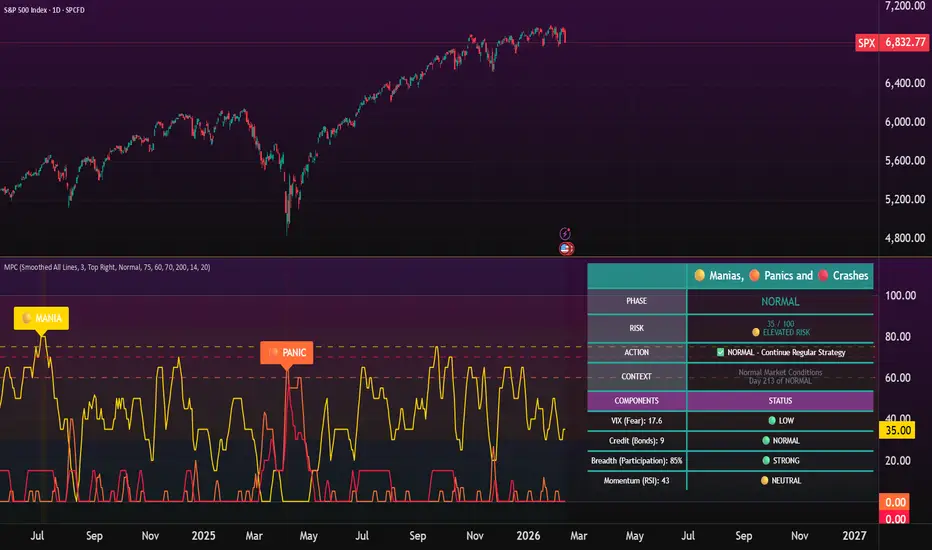Screen dimensions: 932x550
Task: Click the NORMAL phase value
Action: coord(780,301)
